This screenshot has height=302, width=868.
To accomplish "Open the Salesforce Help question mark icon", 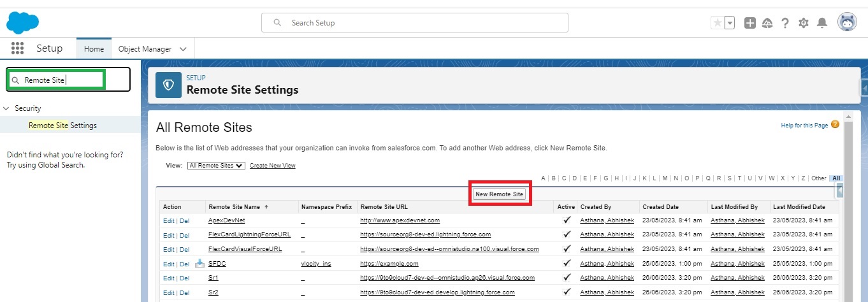I will click(785, 23).
